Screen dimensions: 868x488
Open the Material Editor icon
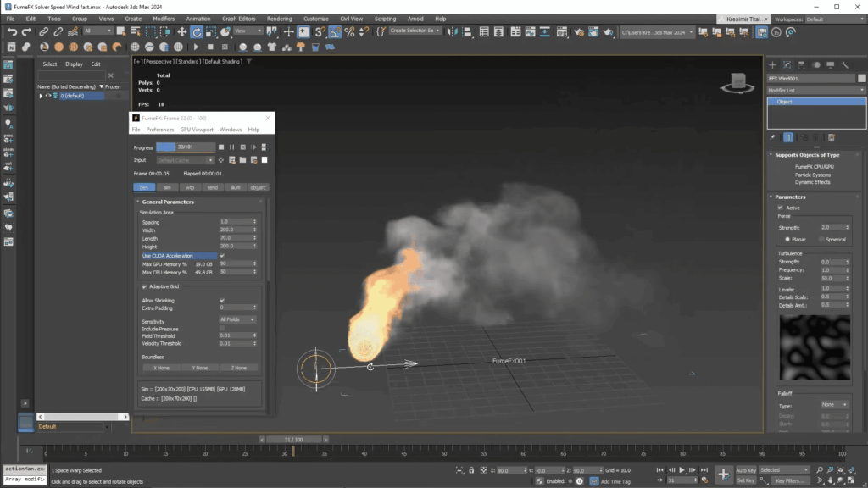click(562, 32)
